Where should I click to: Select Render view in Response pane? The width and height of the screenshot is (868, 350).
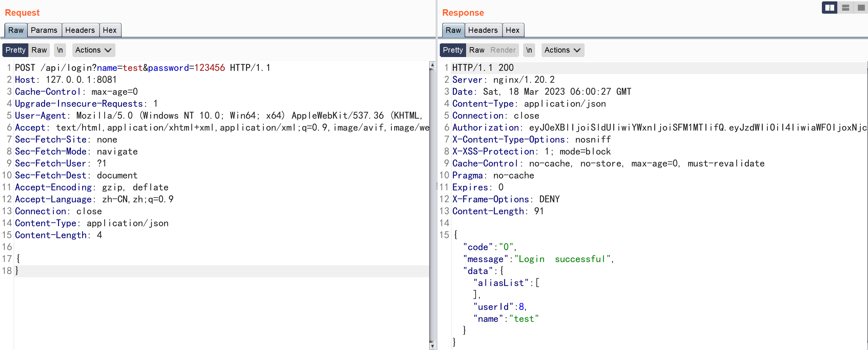point(503,50)
